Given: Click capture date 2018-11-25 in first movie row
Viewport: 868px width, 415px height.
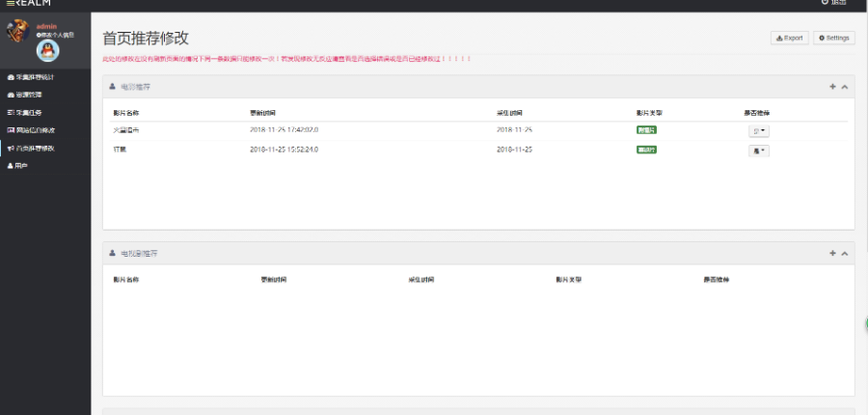Looking at the screenshot, I should point(514,129).
